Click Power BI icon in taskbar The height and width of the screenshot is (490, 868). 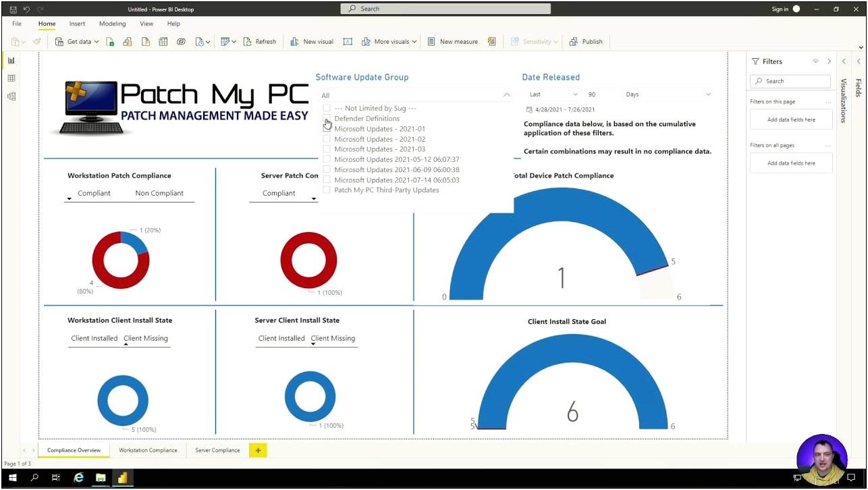pos(122,478)
